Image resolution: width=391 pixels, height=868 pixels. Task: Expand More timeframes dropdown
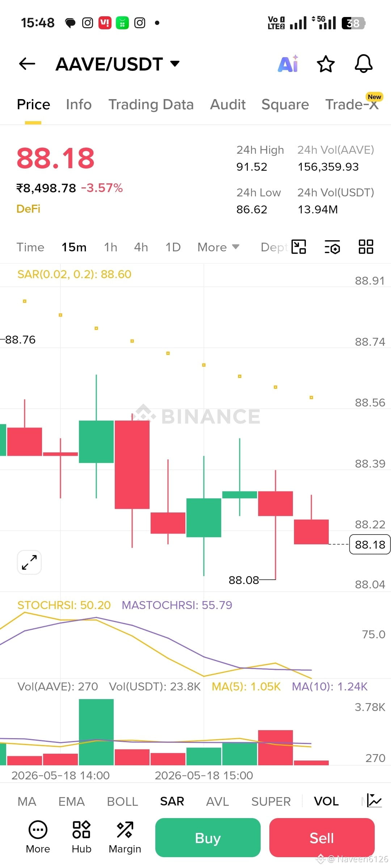[x=218, y=247]
